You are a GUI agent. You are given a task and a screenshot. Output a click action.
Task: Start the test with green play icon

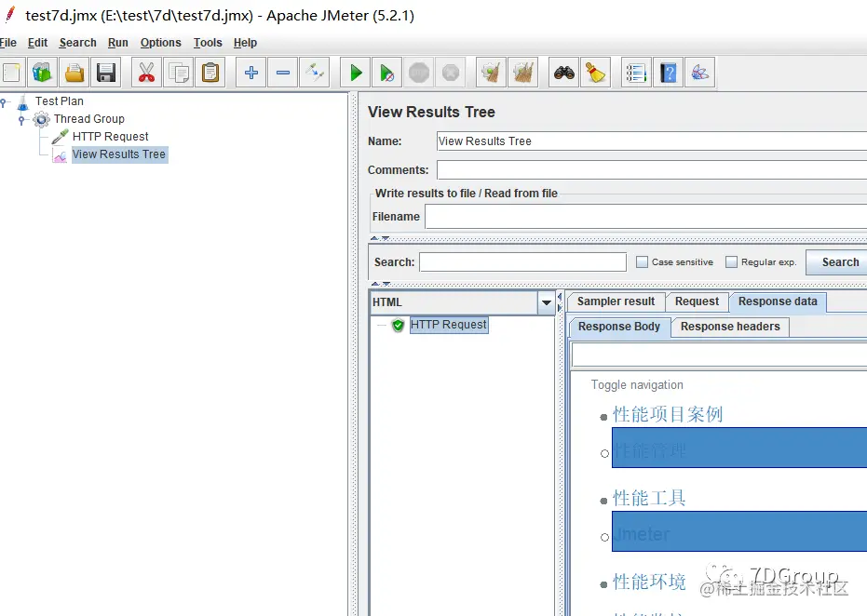tap(356, 73)
